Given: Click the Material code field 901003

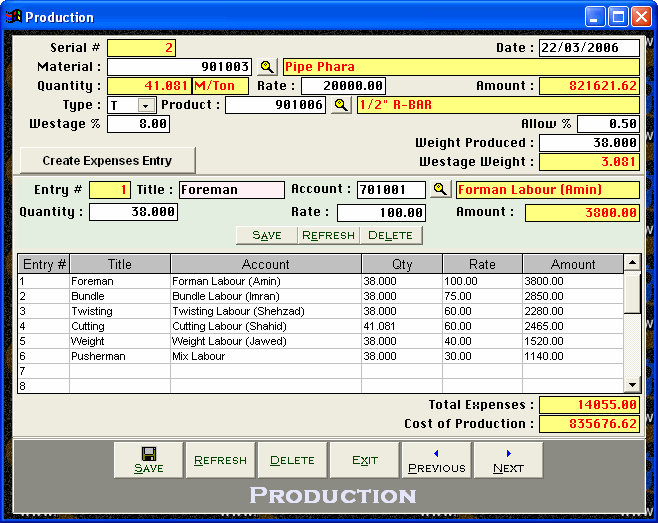Looking at the screenshot, I should (x=180, y=67).
